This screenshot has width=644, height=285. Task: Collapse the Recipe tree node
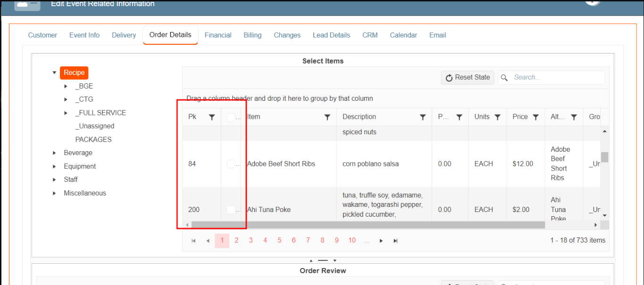54,73
